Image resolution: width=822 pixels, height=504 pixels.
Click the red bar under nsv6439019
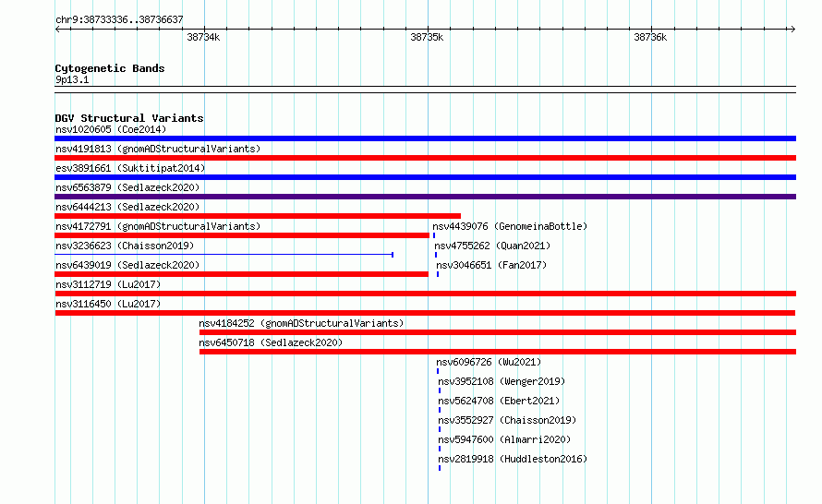pos(241,274)
